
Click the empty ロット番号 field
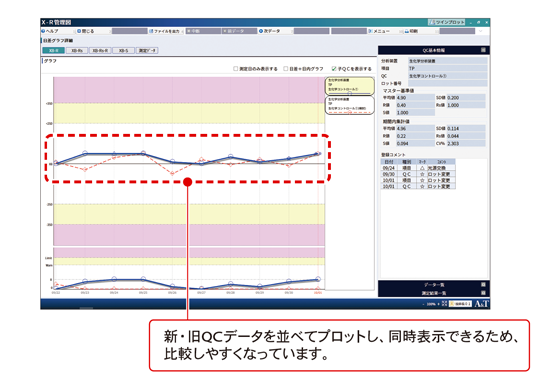[x=447, y=83]
